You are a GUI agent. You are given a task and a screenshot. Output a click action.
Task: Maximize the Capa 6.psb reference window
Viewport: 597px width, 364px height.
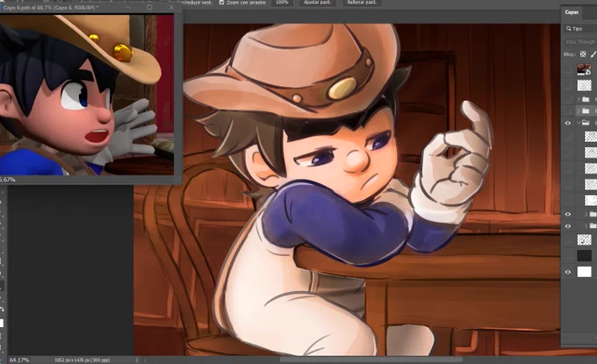click(x=149, y=7)
